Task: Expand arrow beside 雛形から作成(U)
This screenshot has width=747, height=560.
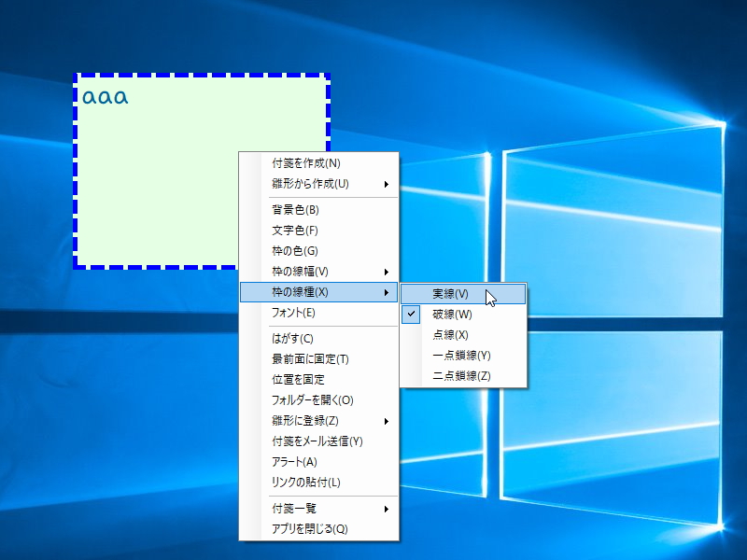Action: [387, 184]
